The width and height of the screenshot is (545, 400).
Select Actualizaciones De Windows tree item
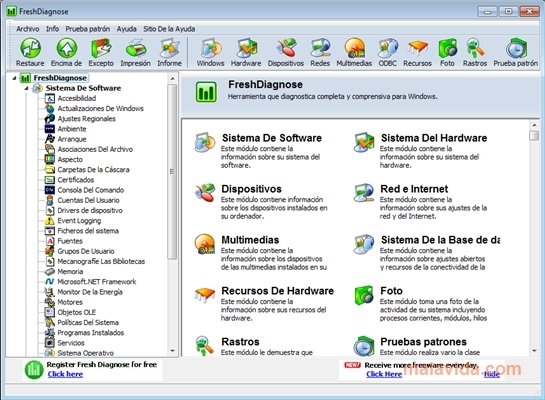(100, 108)
